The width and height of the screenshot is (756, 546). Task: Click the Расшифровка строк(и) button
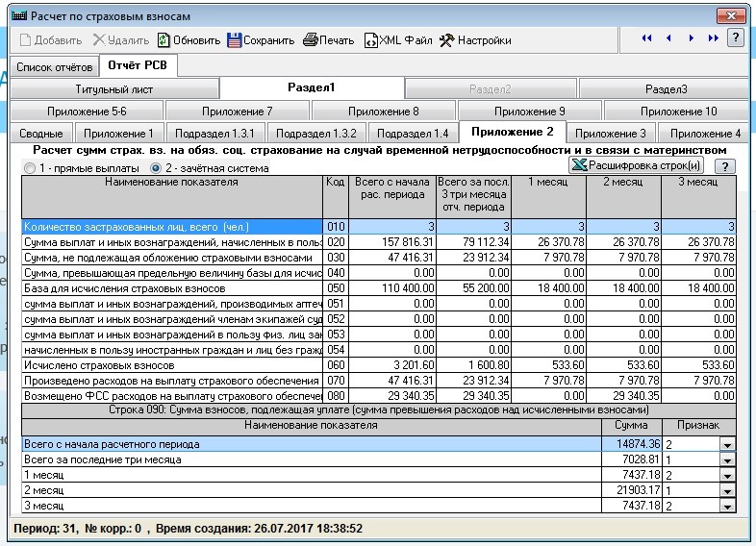pos(636,165)
